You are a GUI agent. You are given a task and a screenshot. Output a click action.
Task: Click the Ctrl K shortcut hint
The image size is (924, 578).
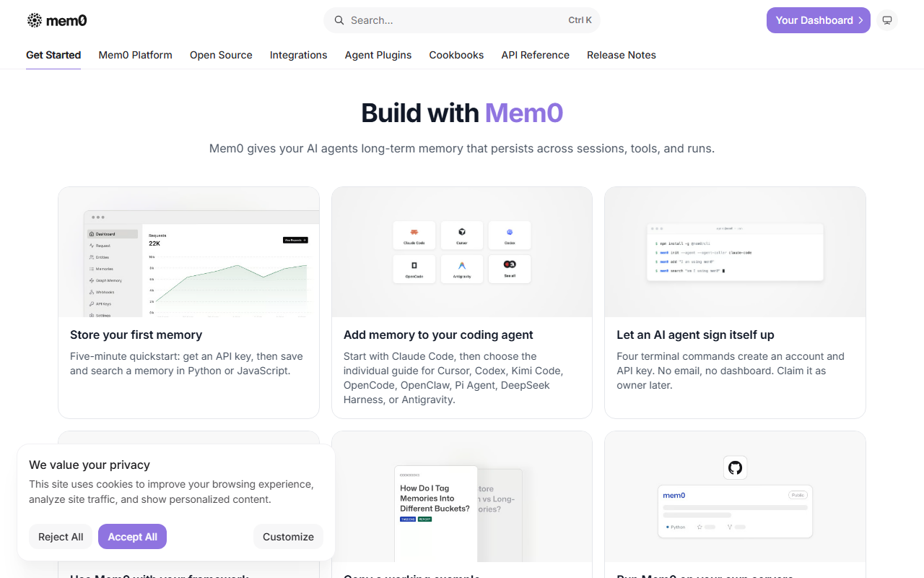(x=580, y=20)
